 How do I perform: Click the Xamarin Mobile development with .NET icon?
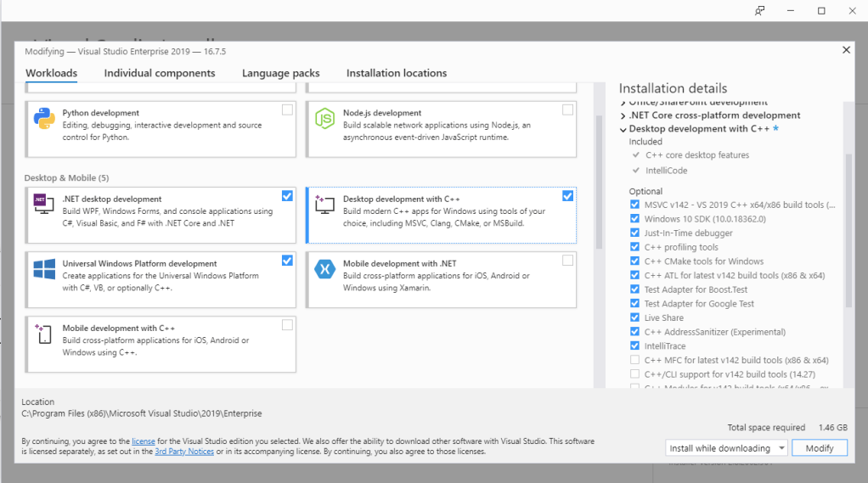point(324,269)
